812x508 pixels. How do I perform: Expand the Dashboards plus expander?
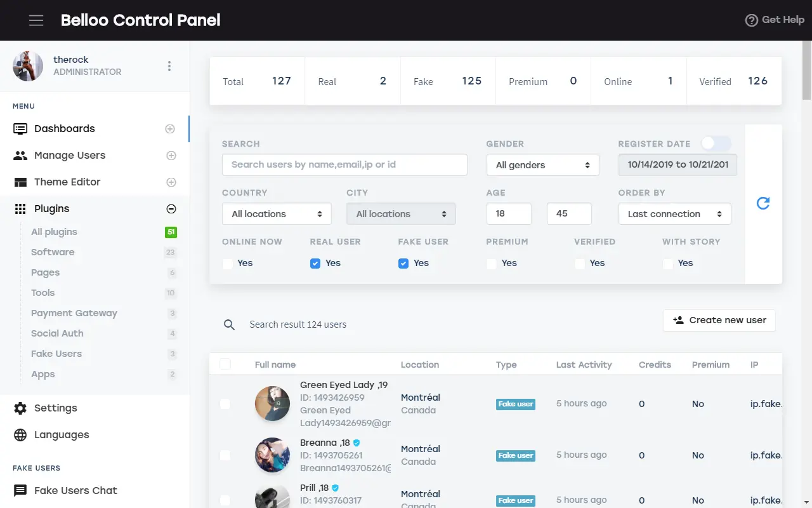(x=170, y=129)
